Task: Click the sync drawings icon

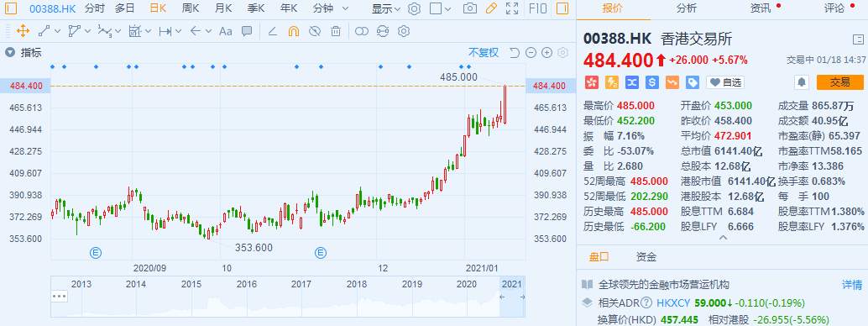Action: [x=383, y=31]
